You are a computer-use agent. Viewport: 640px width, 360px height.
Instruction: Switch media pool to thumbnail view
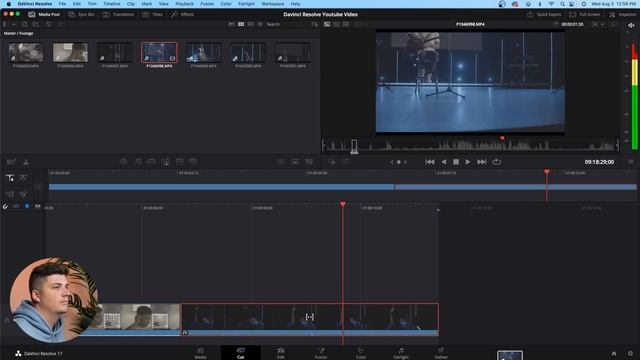(241, 24)
